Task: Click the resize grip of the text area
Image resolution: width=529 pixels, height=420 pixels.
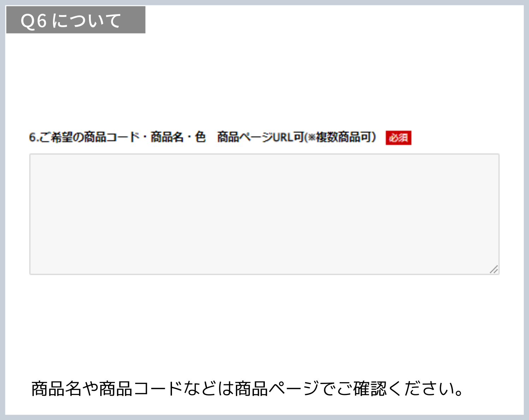Action: (494, 269)
